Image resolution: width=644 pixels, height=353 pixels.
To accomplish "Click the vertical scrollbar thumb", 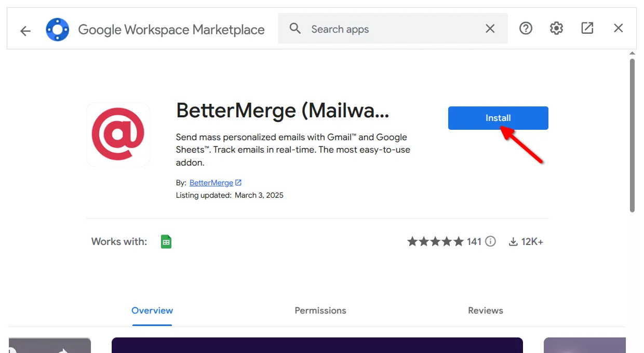I will [632, 135].
